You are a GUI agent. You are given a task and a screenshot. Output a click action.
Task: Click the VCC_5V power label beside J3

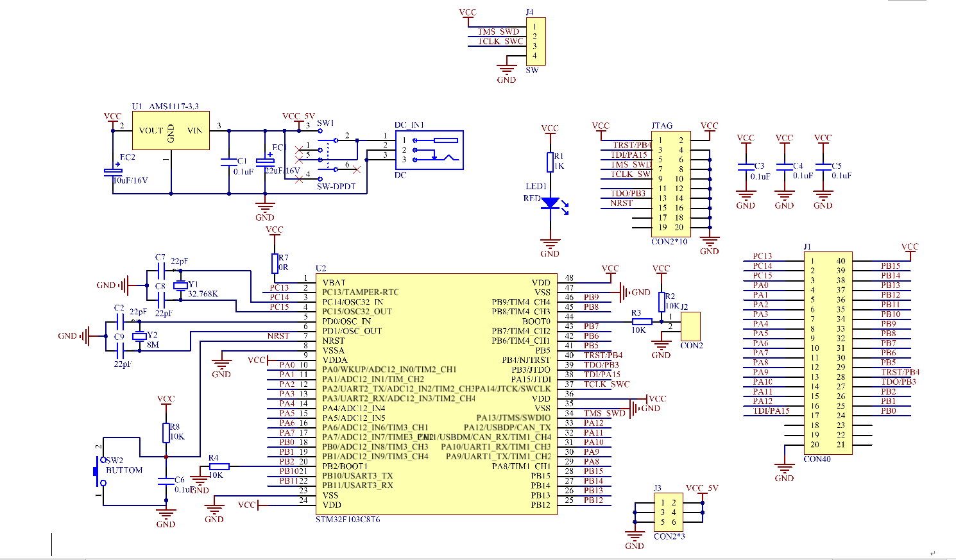pyautogui.click(x=702, y=488)
